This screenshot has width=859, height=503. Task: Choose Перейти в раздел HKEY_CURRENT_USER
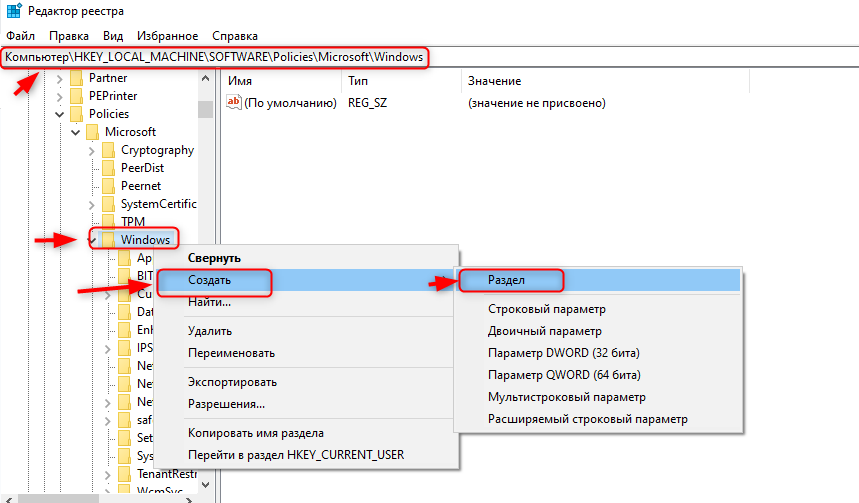(x=306, y=455)
